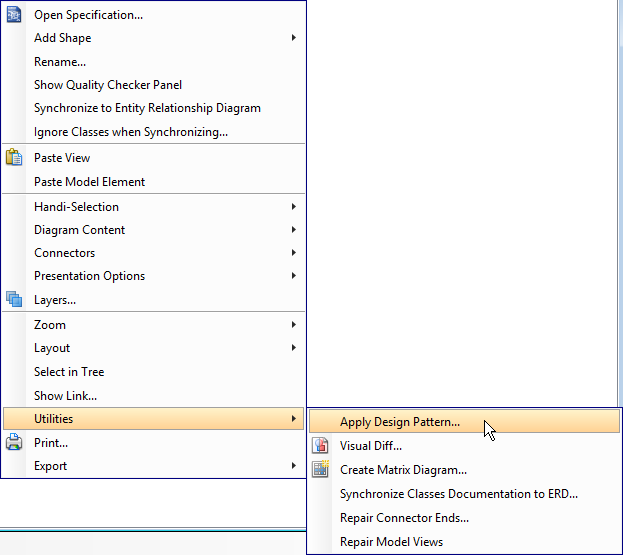
Task: Expand the Add Shape submenu arrow
Action: [294, 38]
